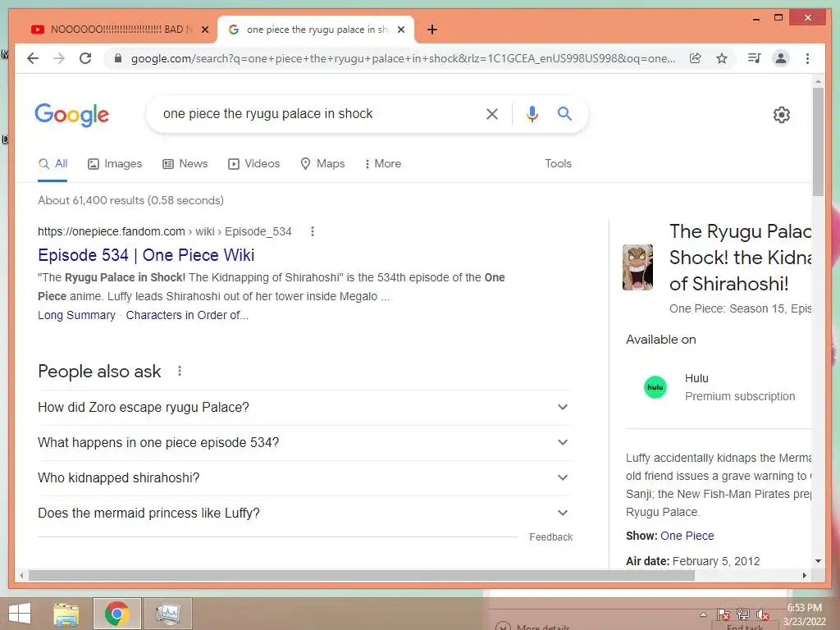Expand What happens in one piece episode 534
Screen dimensions: 840x630
click(x=305, y=442)
